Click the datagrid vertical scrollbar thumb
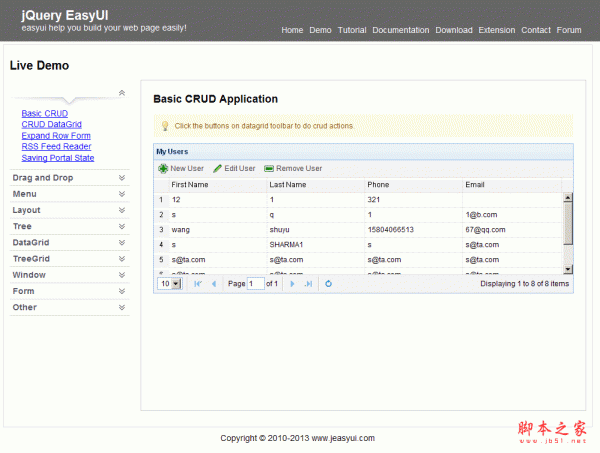Viewport: 600px width, 453px height. pos(568,223)
